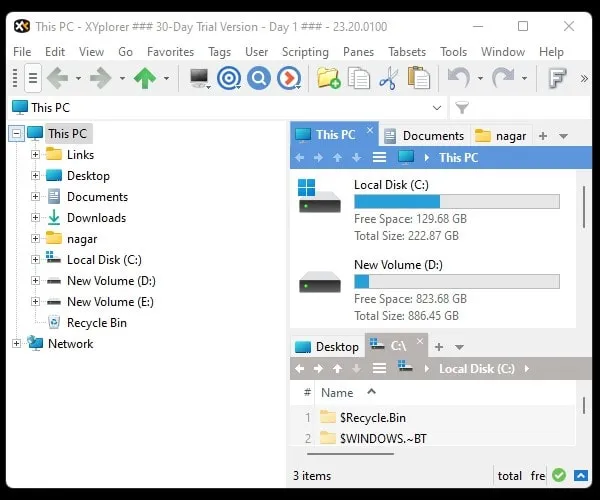Expand the Downloads tree node
The height and width of the screenshot is (500, 600).
(x=35, y=218)
